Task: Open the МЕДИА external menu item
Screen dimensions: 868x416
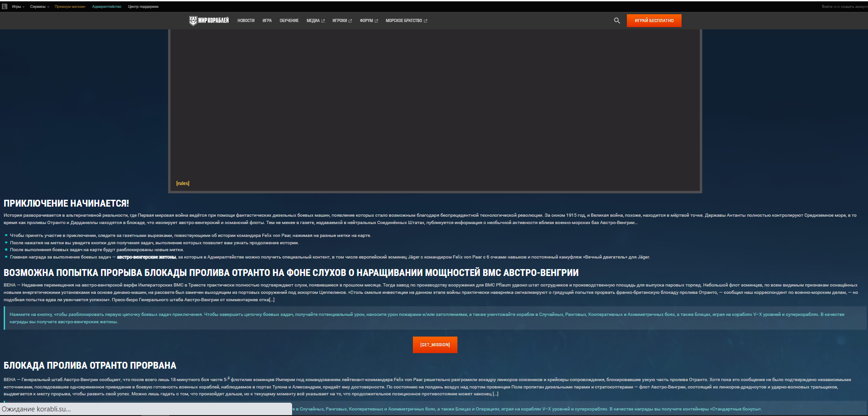Action: point(316,21)
